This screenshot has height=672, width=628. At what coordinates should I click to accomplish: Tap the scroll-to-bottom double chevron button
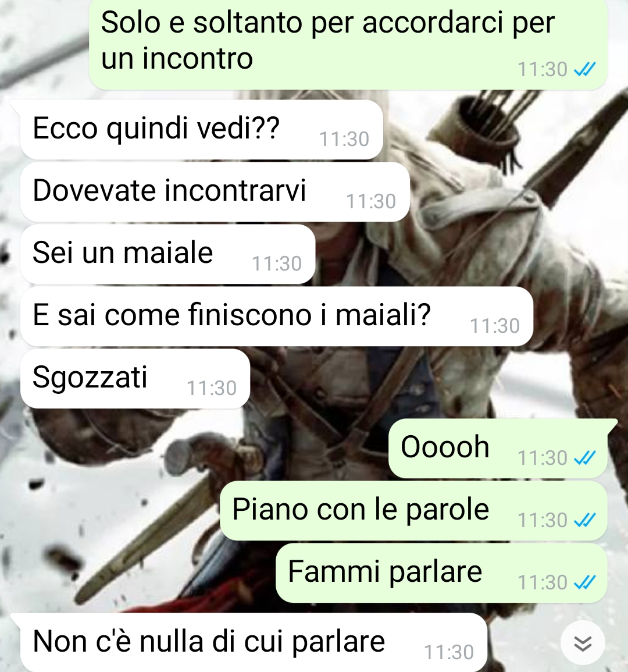click(x=583, y=643)
